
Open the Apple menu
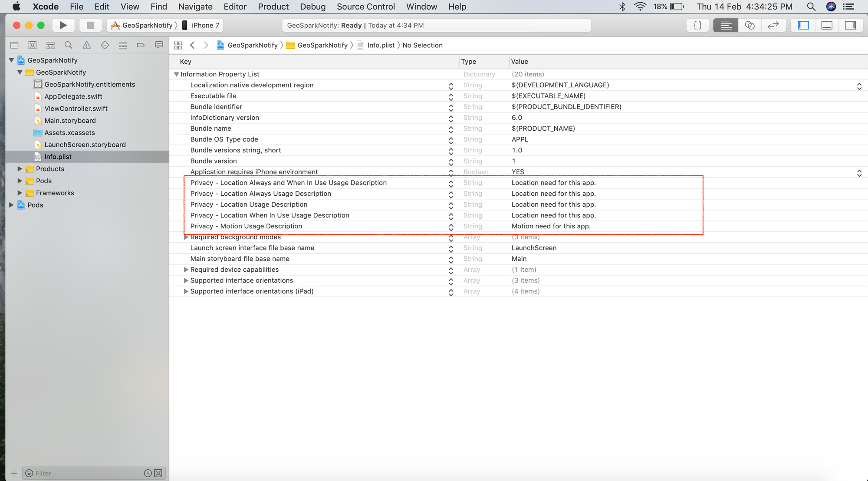(x=16, y=7)
